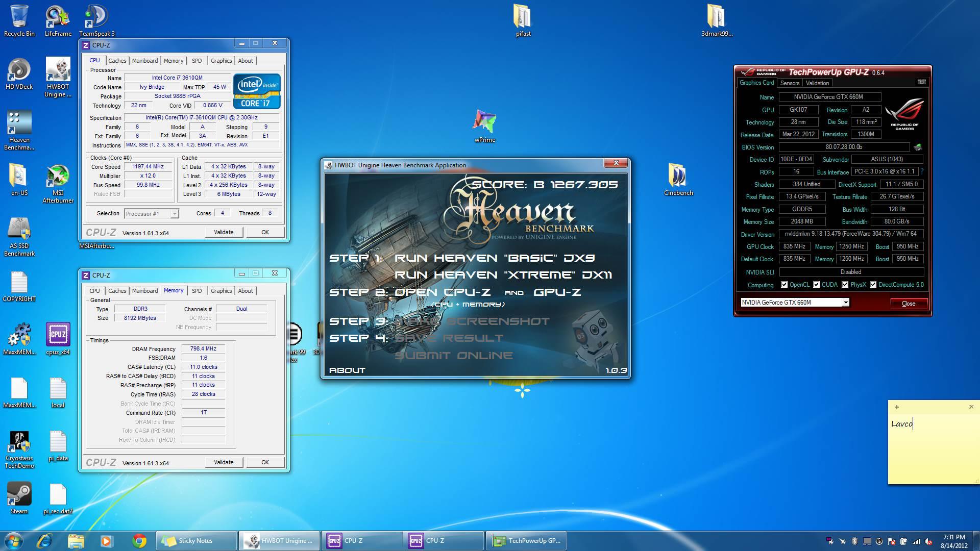Open Google Chrome from taskbar

coord(139,540)
